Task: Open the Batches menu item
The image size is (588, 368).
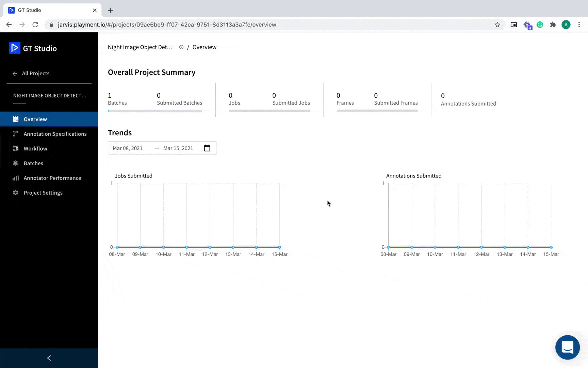Action: 49,163
